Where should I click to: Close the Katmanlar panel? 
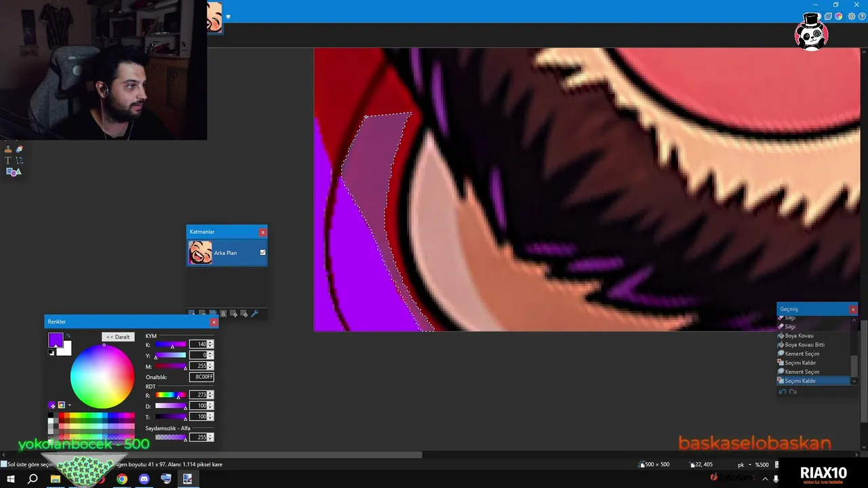click(262, 232)
